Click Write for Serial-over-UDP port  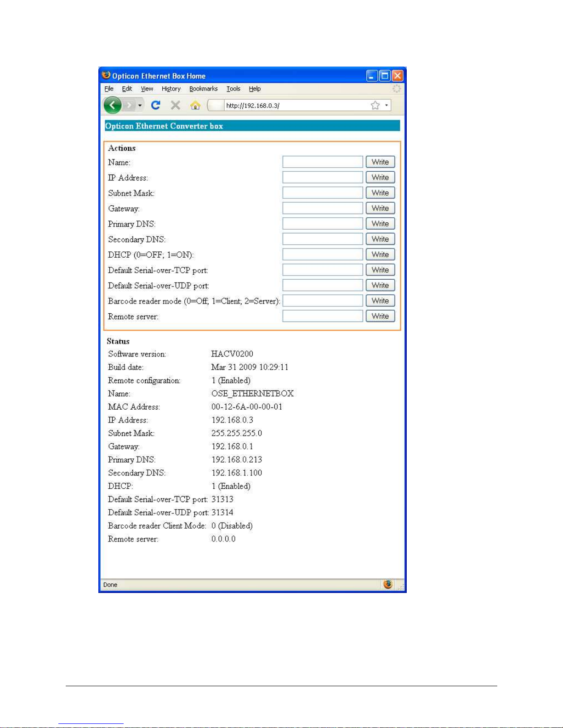[x=380, y=285]
